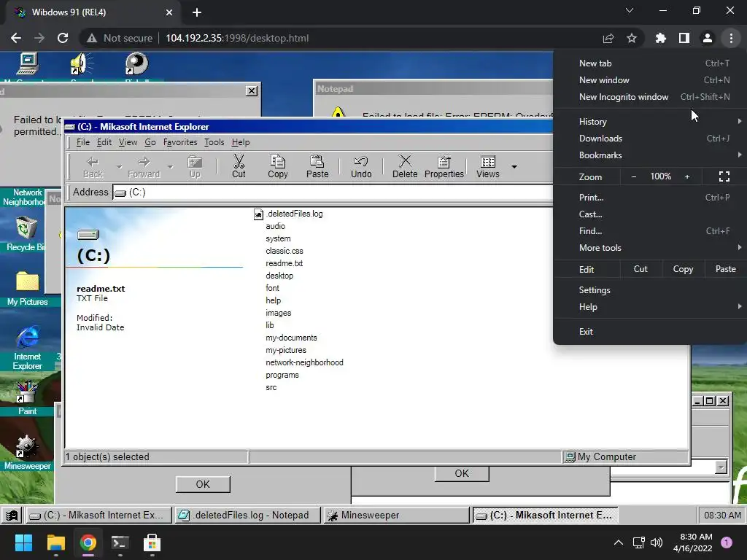This screenshot has width=747, height=560.
Task: Select classic.css in file list
Action: point(285,251)
